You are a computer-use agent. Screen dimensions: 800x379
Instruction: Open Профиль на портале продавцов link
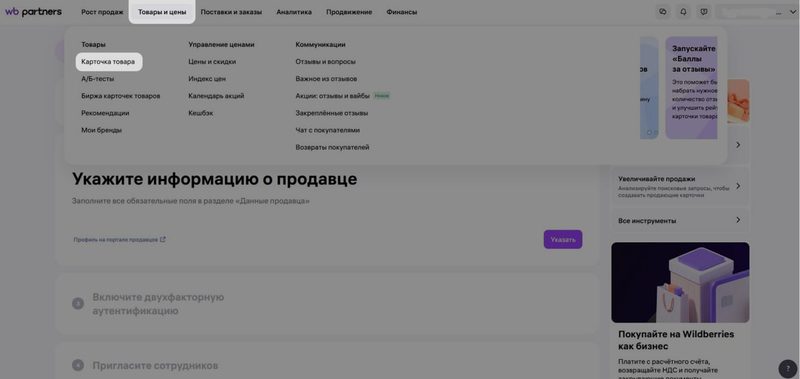(x=116, y=239)
